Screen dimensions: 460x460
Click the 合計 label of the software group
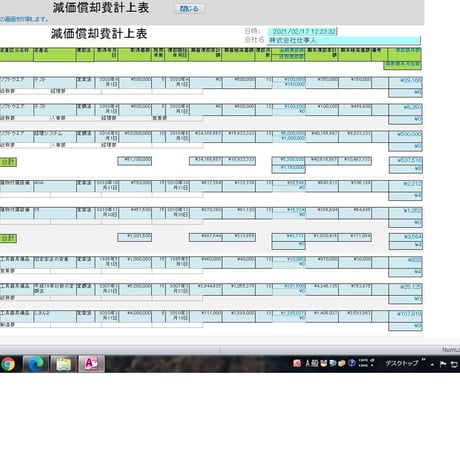(8, 162)
